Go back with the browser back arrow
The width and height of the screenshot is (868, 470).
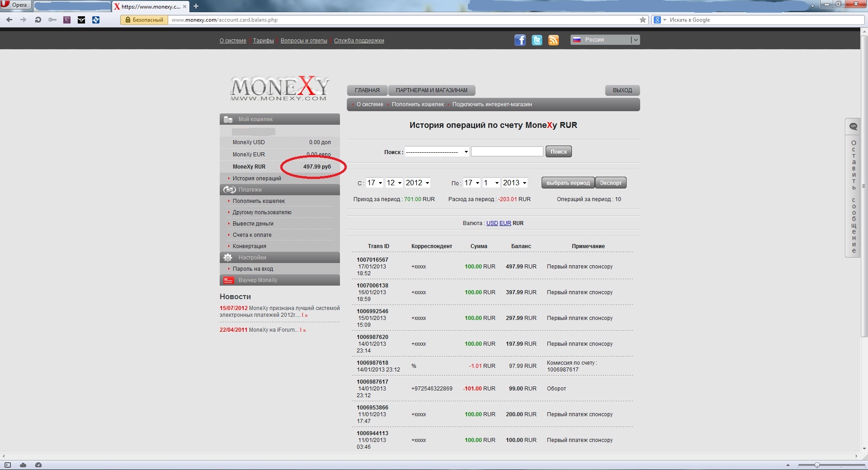(9, 20)
